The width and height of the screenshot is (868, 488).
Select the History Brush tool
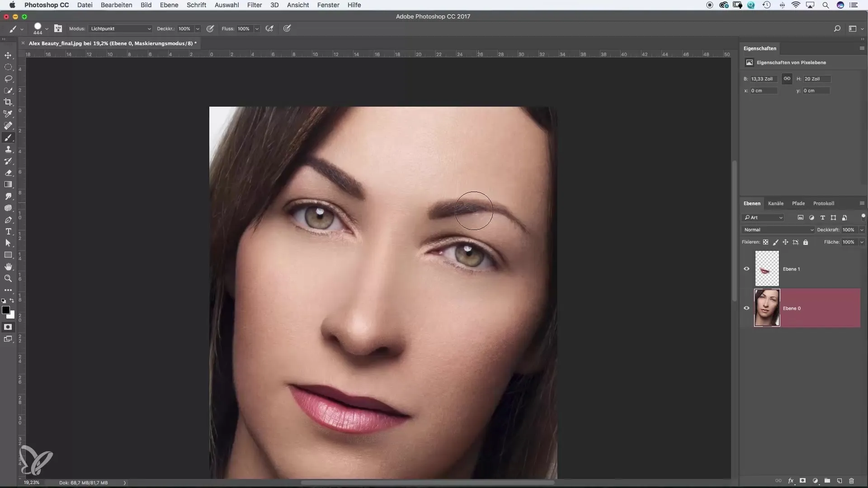[x=8, y=161]
